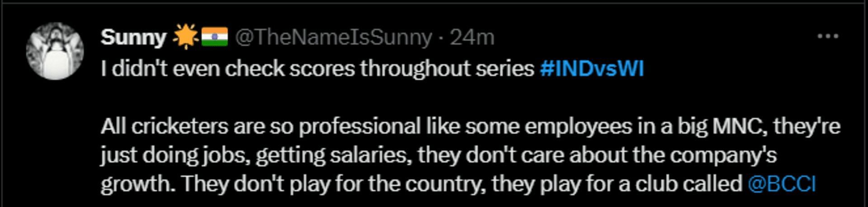Viewport: 868px width, 207px height.
Task: Go to the @BCCI mention profile
Action: pos(782,184)
